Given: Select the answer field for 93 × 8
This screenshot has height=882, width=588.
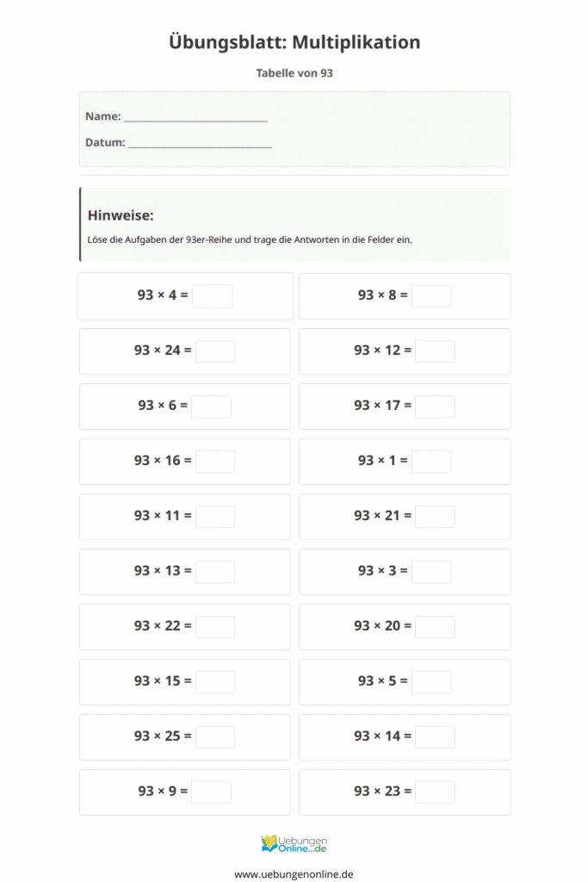Looking at the screenshot, I should click(x=431, y=296).
